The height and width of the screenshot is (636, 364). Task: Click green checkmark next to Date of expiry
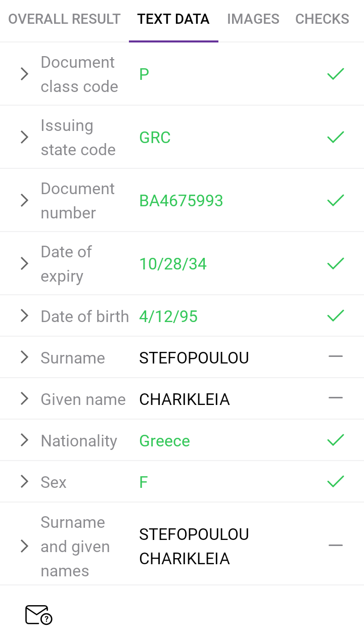point(336,263)
